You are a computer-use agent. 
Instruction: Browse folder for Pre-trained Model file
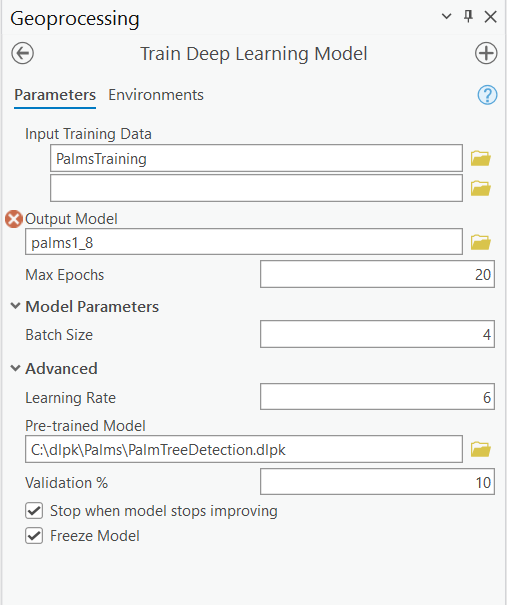point(480,449)
